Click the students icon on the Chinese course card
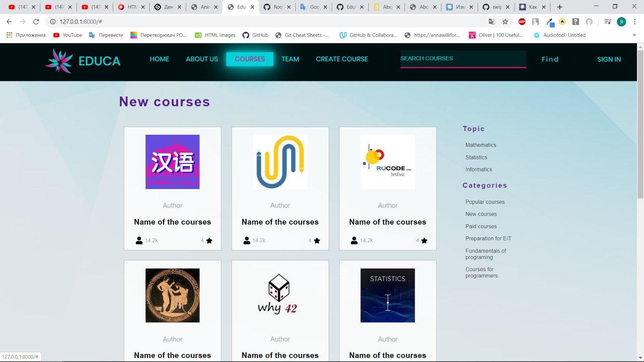This screenshot has height=362, width=644. coord(139,240)
